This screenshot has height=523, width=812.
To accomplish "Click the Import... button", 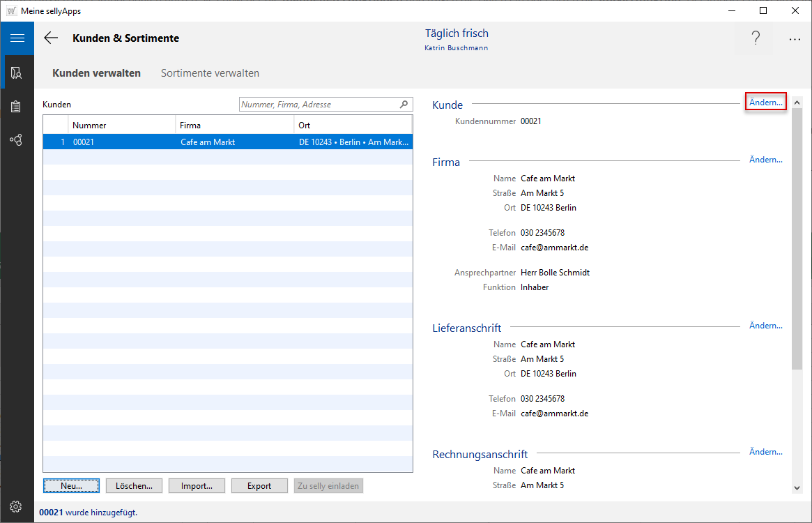I will pos(197,486).
